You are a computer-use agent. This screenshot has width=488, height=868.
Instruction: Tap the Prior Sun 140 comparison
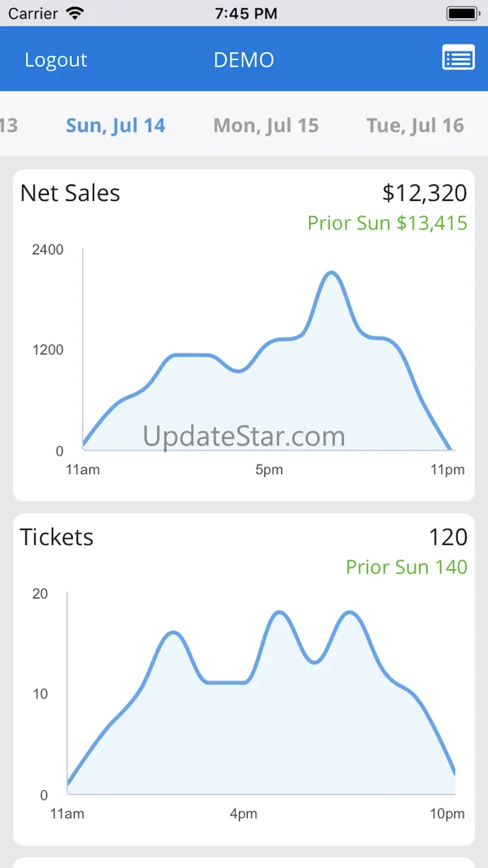(407, 567)
